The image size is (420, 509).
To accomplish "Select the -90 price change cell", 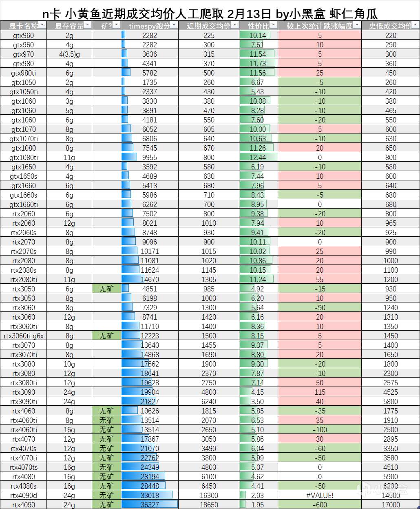I will click(x=320, y=308).
